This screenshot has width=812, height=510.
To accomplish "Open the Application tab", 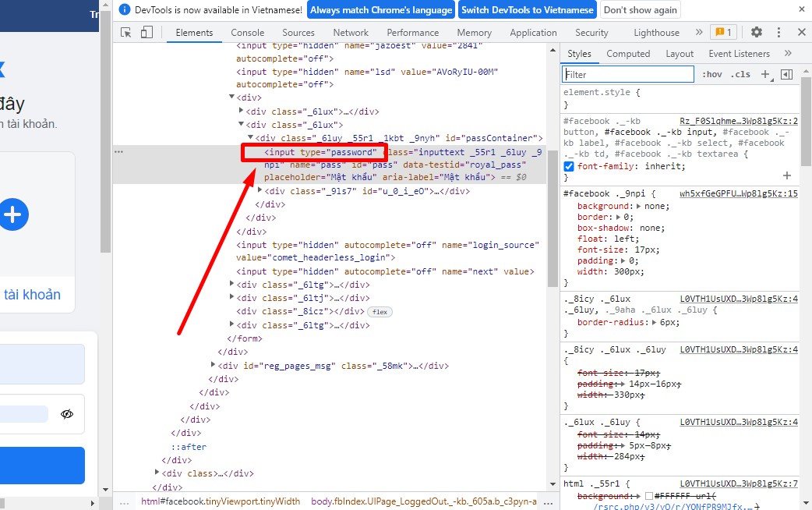I will click(x=533, y=32).
